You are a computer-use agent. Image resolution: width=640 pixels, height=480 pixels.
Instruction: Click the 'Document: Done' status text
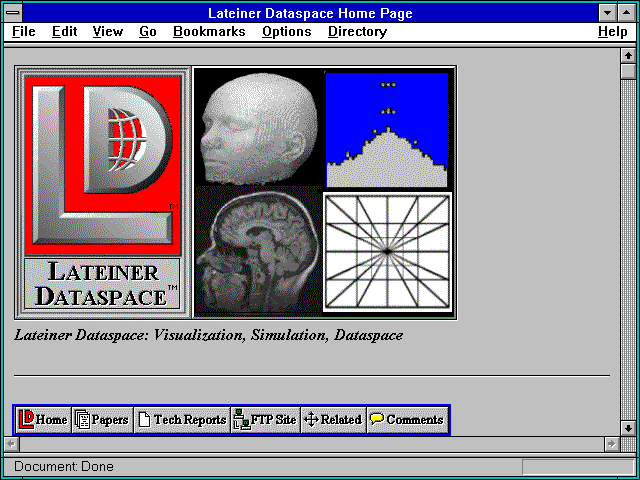64,467
